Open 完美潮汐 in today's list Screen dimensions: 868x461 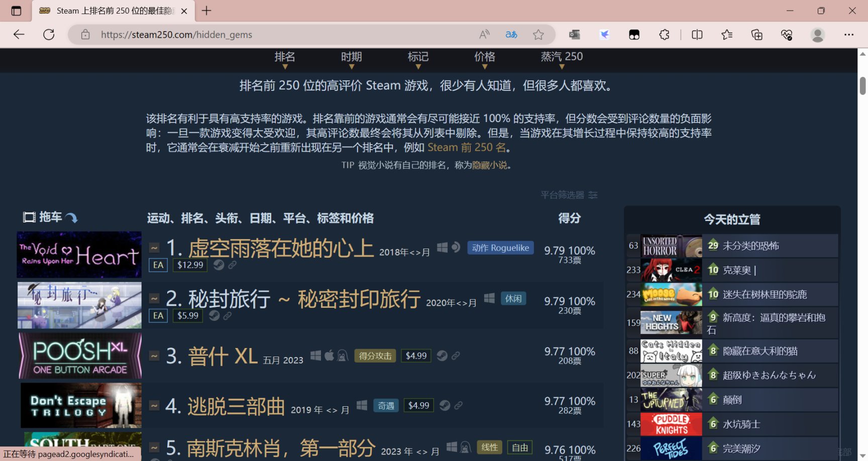coord(741,448)
